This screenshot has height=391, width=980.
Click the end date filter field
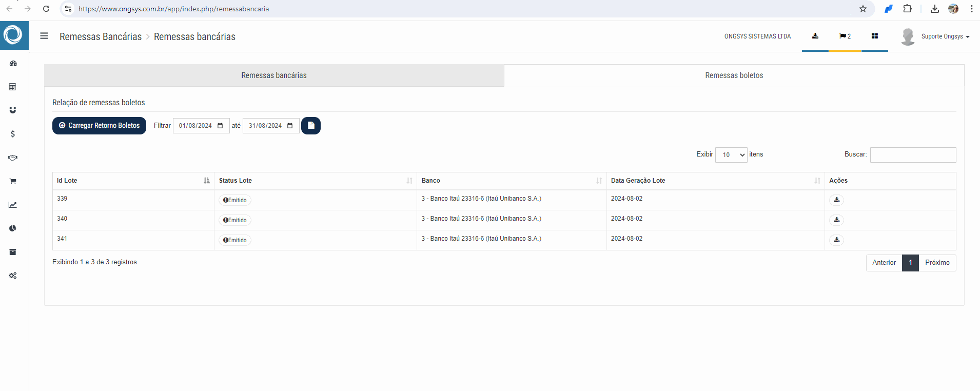click(x=271, y=126)
